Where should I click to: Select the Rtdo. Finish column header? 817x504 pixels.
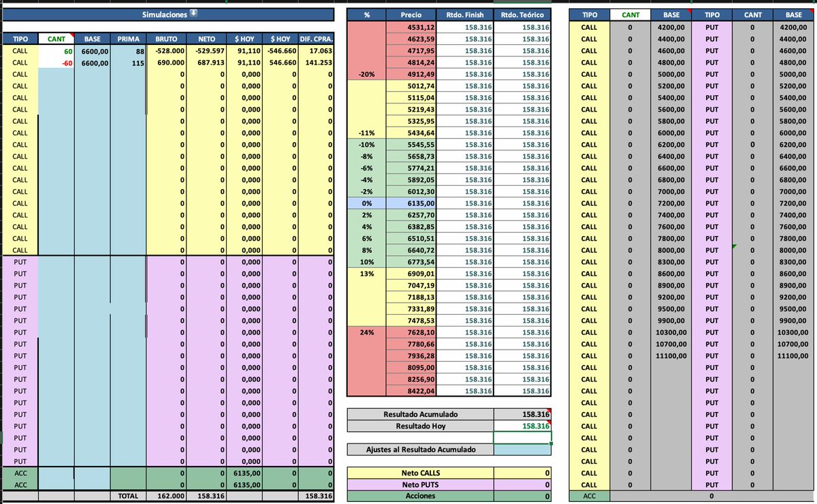tap(466, 14)
